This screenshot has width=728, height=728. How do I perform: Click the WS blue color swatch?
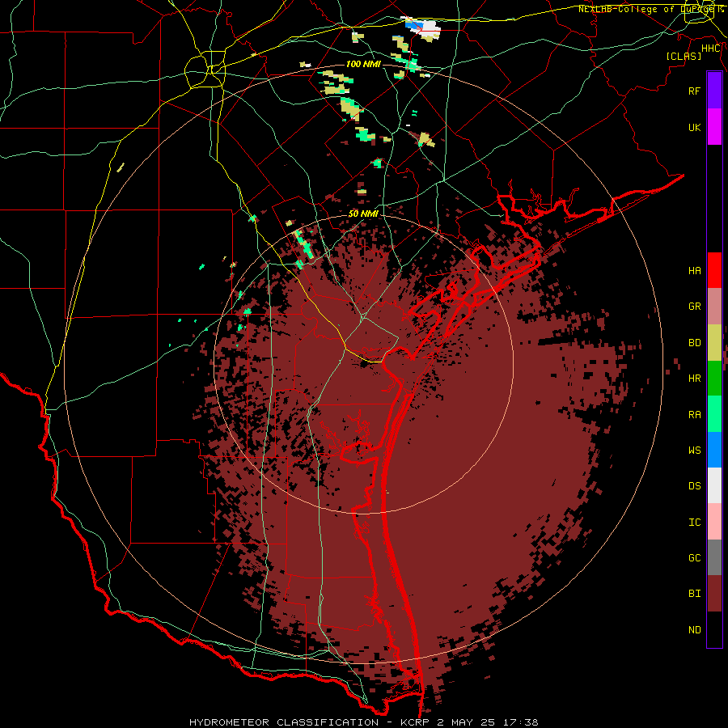tap(714, 450)
